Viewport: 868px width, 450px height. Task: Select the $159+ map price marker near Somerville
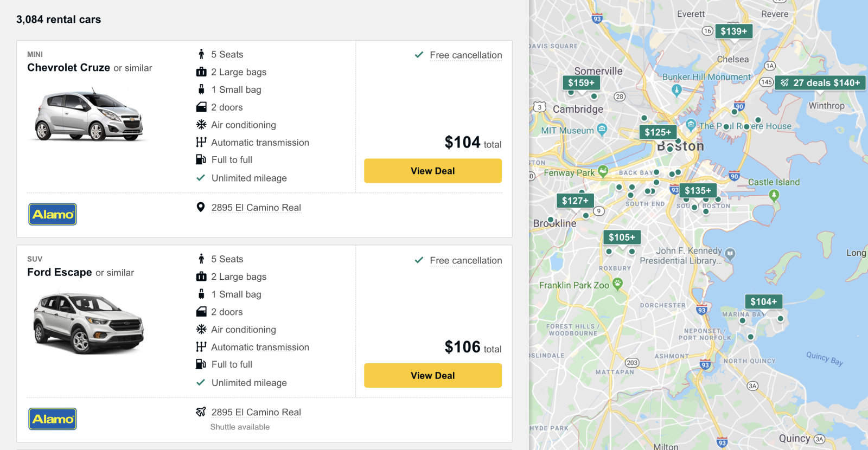pyautogui.click(x=581, y=83)
